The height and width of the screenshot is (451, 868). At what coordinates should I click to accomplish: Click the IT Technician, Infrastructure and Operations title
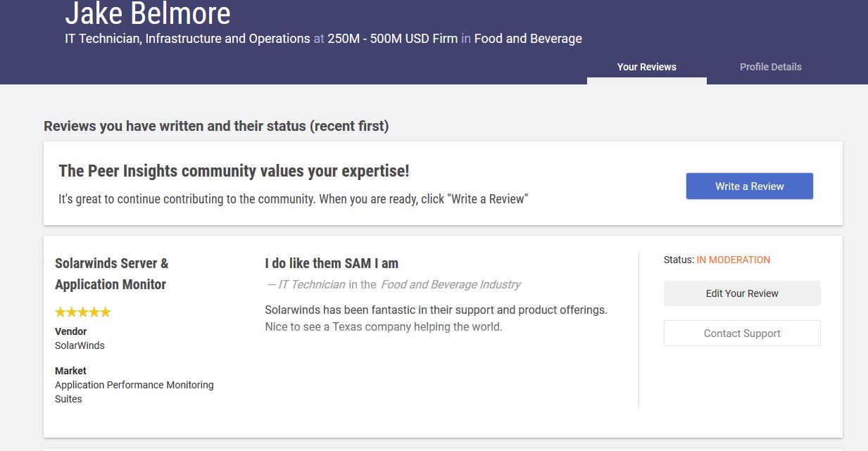click(187, 39)
